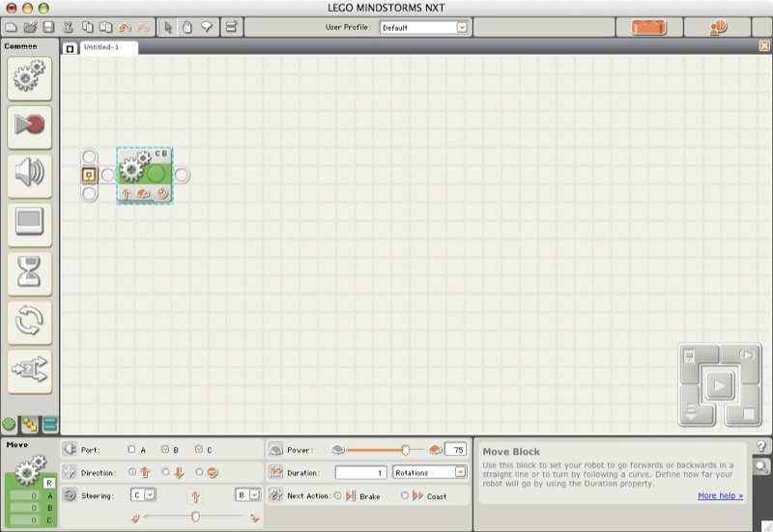This screenshot has width=773, height=532.
Task: Pick the Display block screen icon
Action: click(30, 224)
